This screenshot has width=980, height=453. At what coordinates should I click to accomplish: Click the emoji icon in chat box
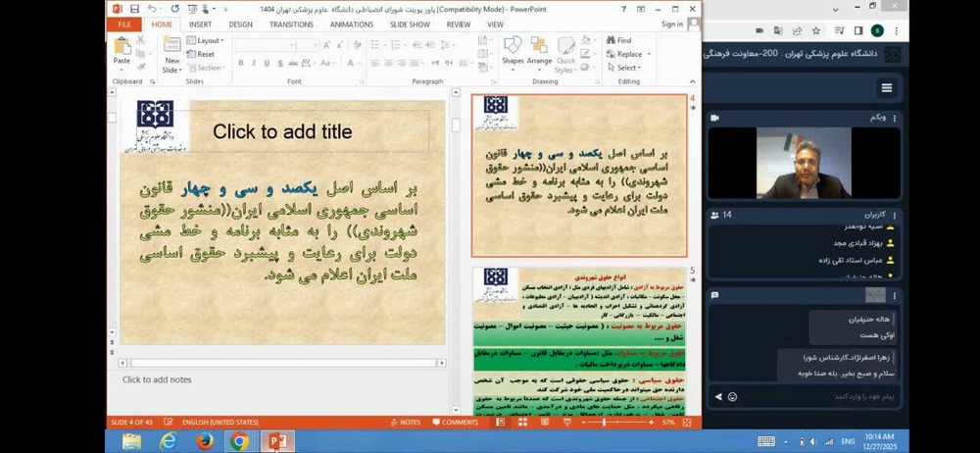tap(732, 397)
